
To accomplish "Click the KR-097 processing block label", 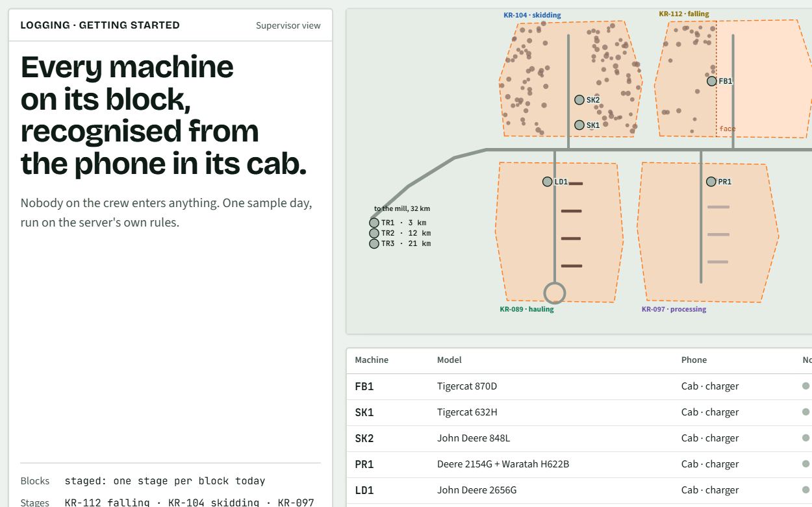I will (674, 309).
